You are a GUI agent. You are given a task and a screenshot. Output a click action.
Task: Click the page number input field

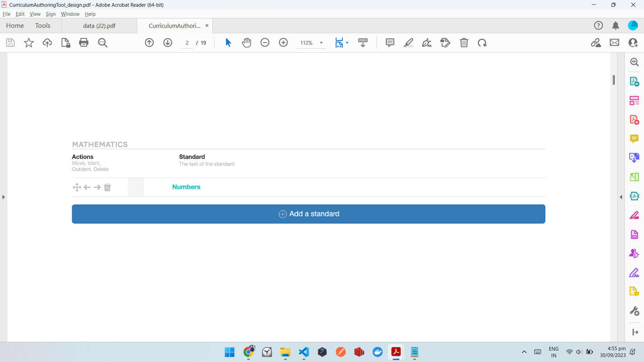pyautogui.click(x=187, y=43)
